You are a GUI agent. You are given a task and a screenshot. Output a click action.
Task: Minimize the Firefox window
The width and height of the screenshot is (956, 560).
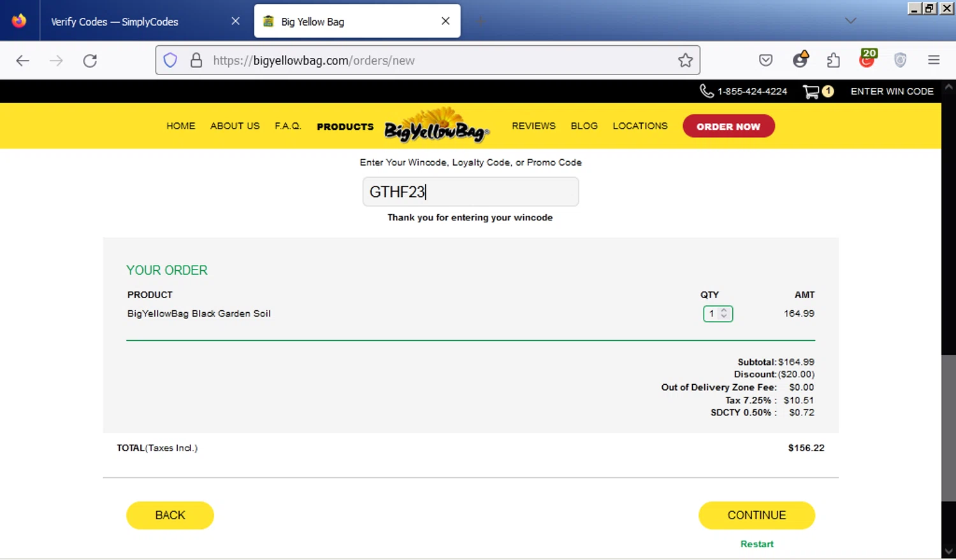pyautogui.click(x=915, y=8)
